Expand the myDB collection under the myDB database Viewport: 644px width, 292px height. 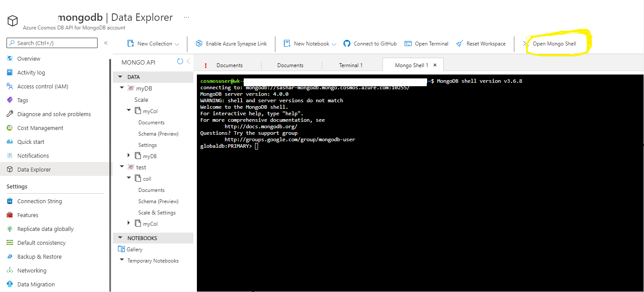pos(129,155)
